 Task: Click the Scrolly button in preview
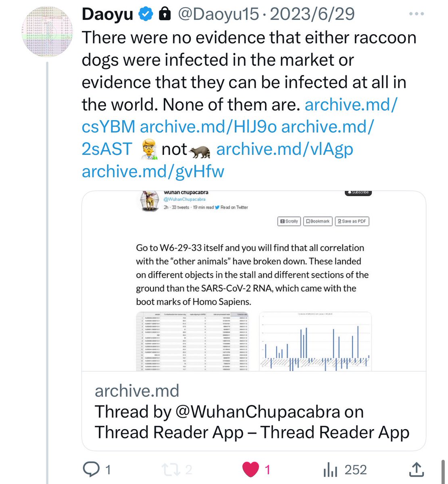[x=289, y=221]
